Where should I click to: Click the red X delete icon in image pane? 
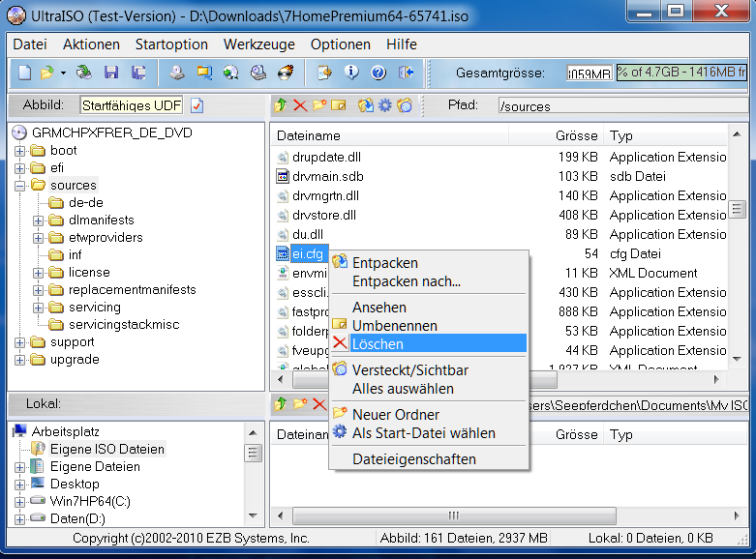(300, 105)
